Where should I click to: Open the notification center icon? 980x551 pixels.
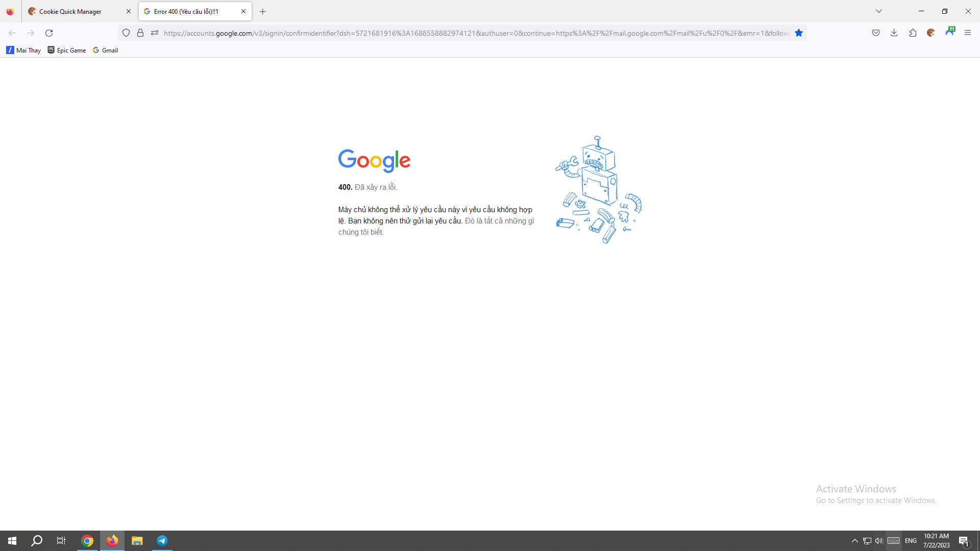pos(964,541)
